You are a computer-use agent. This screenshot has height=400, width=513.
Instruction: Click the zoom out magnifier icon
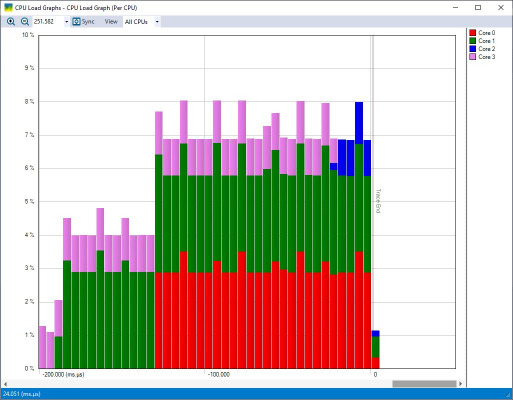[x=25, y=22]
